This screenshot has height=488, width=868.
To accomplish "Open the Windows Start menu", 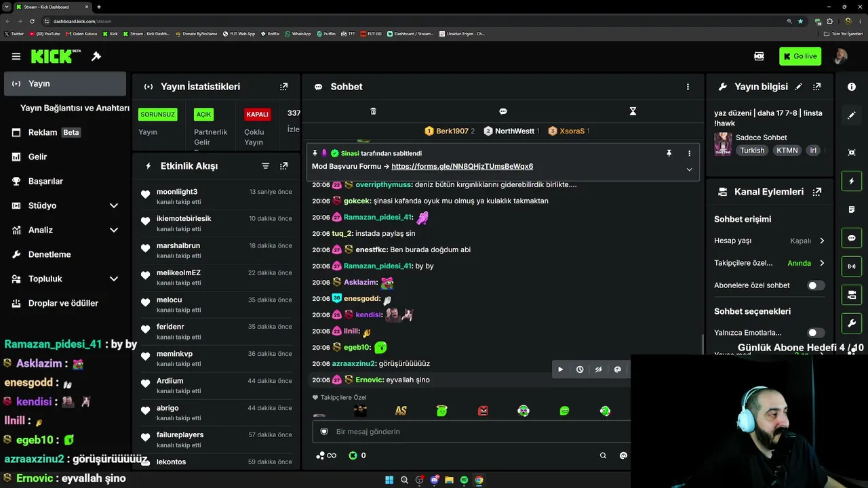I will coord(389,480).
